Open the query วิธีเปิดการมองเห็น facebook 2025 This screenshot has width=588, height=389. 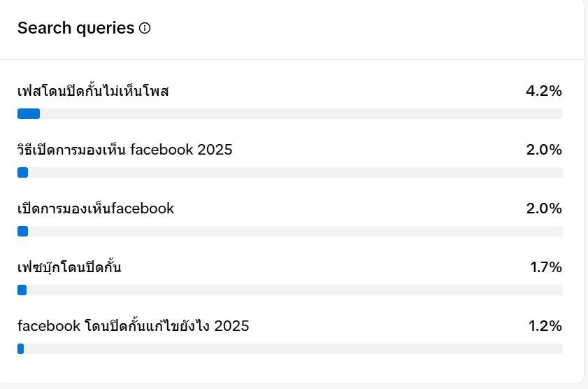(124, 150)
